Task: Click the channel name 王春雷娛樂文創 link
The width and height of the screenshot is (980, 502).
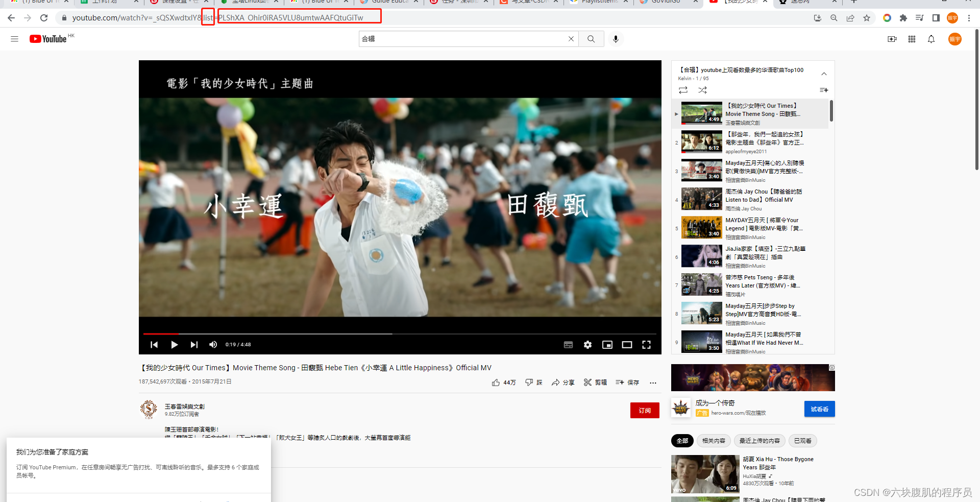Action: pyautogui.click(x=184, y=407)
